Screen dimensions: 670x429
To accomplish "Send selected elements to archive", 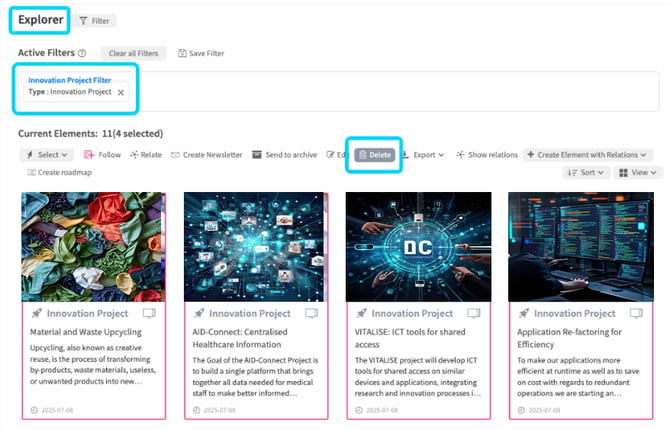I will tap(285, 155).
